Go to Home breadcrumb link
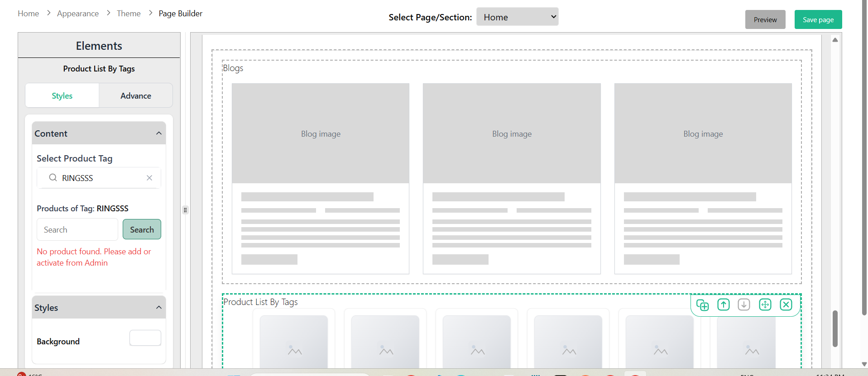 [29, 14]
